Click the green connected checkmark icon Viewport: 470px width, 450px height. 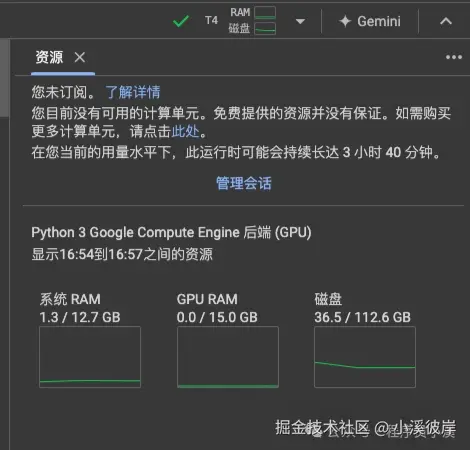[x=181, y=21]
